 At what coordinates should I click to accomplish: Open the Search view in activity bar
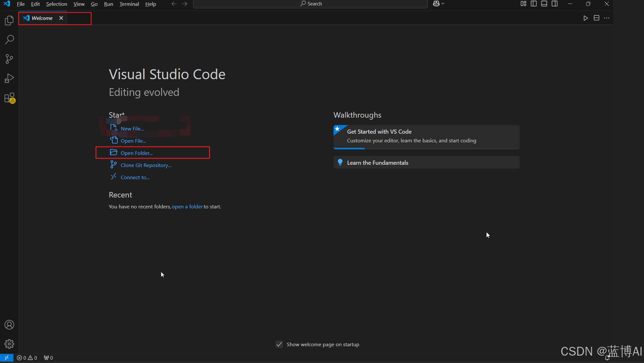9,40
